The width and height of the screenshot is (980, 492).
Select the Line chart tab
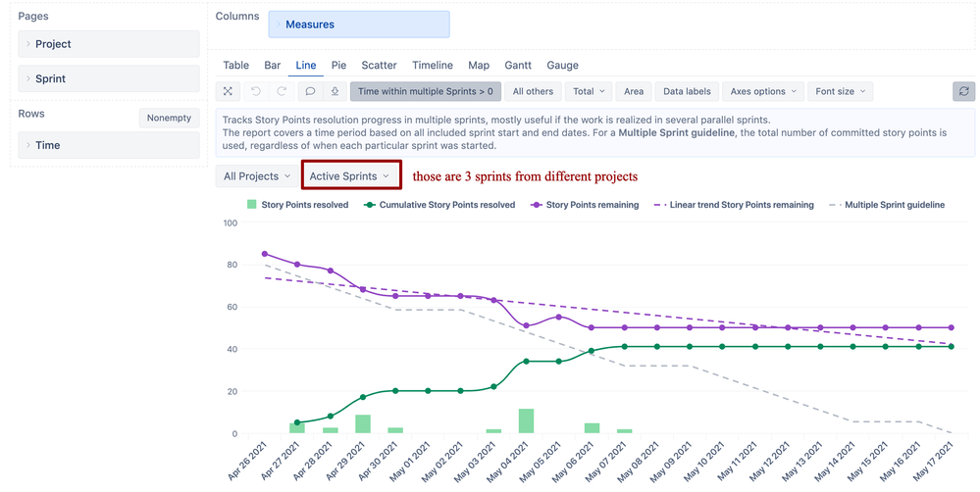[x=306, y=65]
